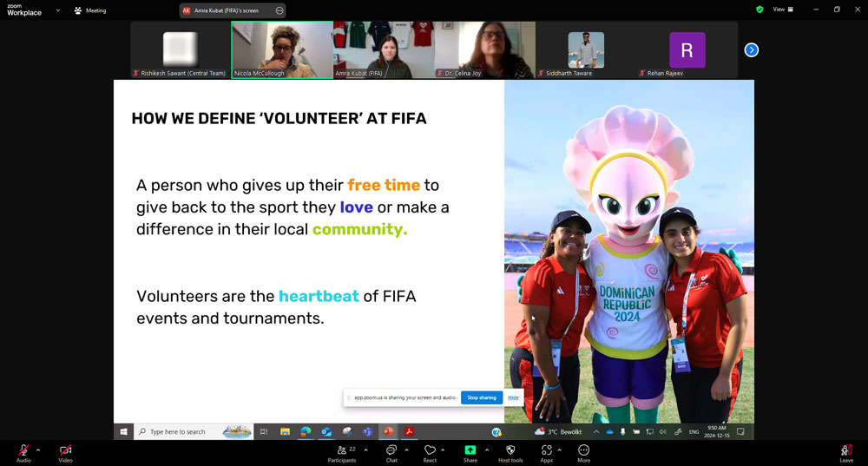Open Host tools shield icon
Screen dimensions: 868x466
click(510, 450)
